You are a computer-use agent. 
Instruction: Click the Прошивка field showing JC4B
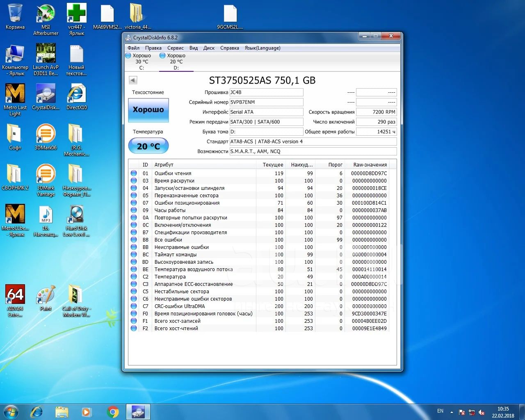[x=266, y=92]
